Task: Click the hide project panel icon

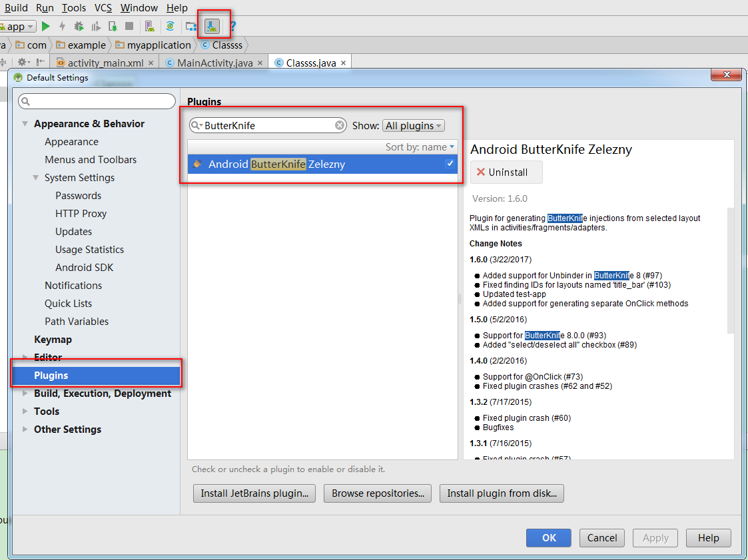Action: 41,62
